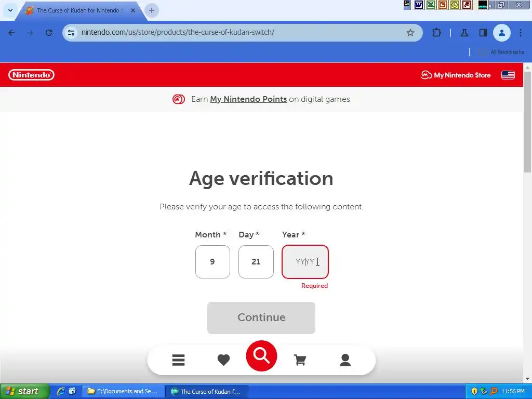Click the My Nintendo Points coin icon
This screenshot has height=399, width=532.
[x=179, y=99]
